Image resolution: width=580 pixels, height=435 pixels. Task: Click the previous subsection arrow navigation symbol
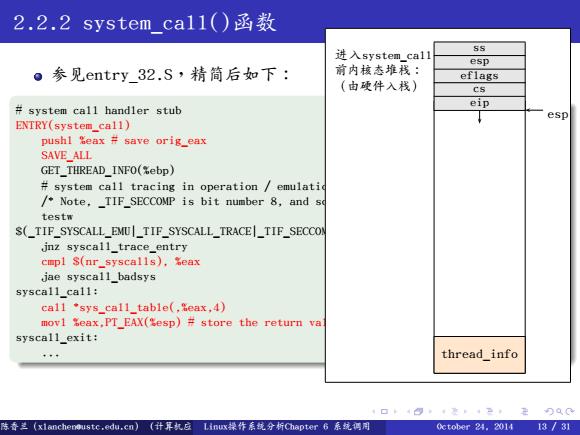(x=444, y=411)
